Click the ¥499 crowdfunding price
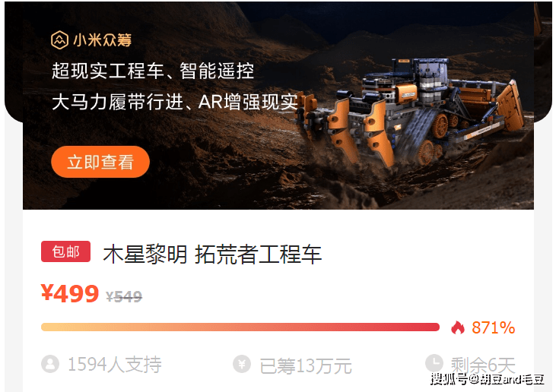The width and height of the screenshot is (556, 392). 70,293
